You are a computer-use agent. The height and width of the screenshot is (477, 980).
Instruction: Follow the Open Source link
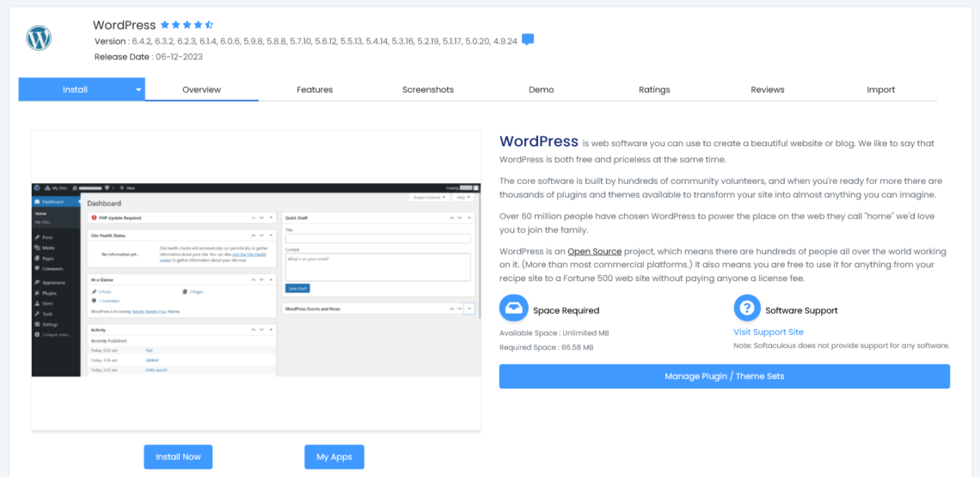click(594, 252)
